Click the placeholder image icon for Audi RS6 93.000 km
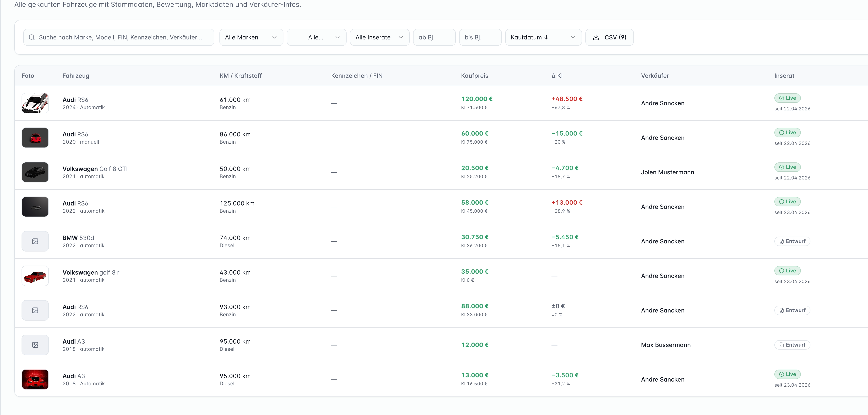 coord(35,310)
